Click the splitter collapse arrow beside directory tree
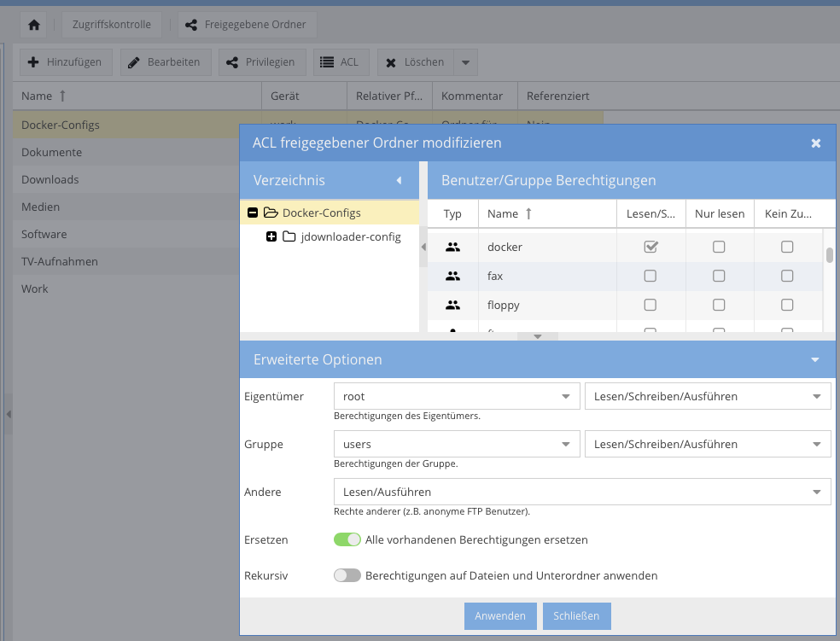The height and width of the screenshot is (641, 840). [423, 247]
